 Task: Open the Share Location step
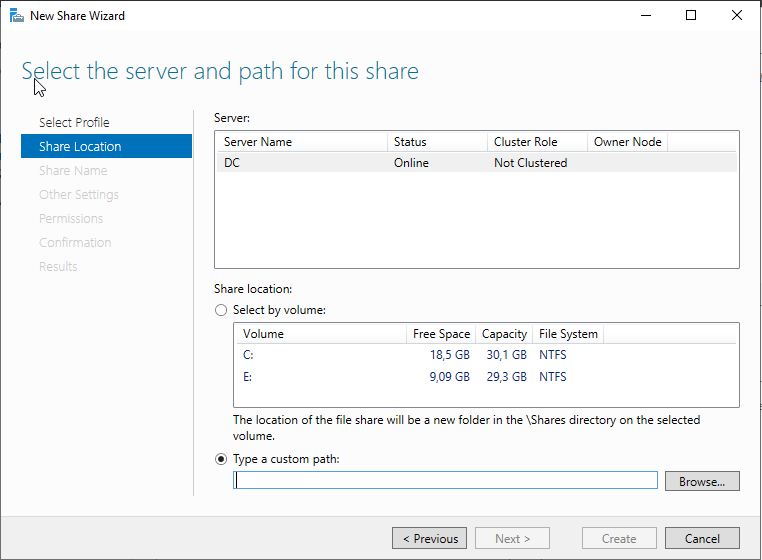(106, 146)
